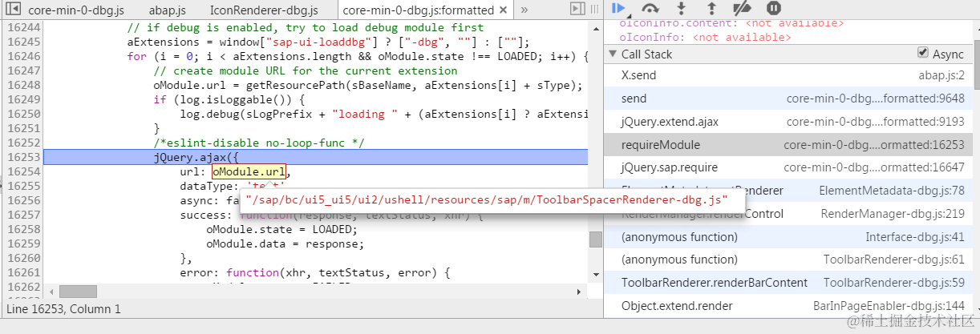
Task: Open ElementMetadata-dbg.js:78 source link
Action: pyautogui.click(x=892, y=191)
